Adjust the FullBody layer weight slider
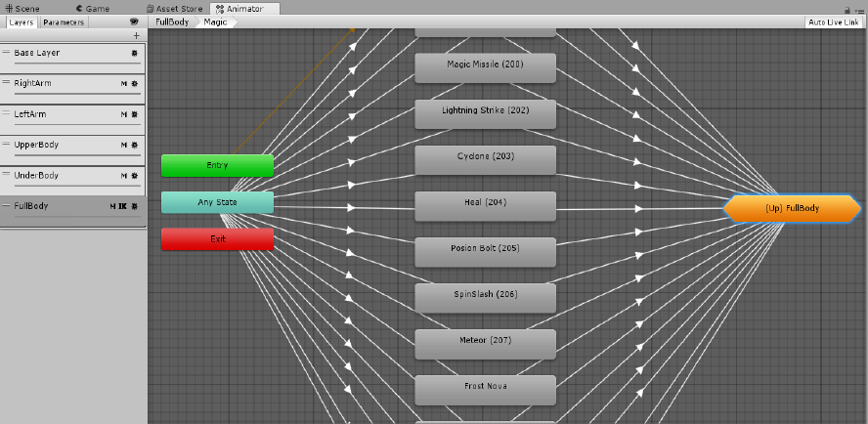The height and width of the screenshot is (424, 868). pos(77,218)
